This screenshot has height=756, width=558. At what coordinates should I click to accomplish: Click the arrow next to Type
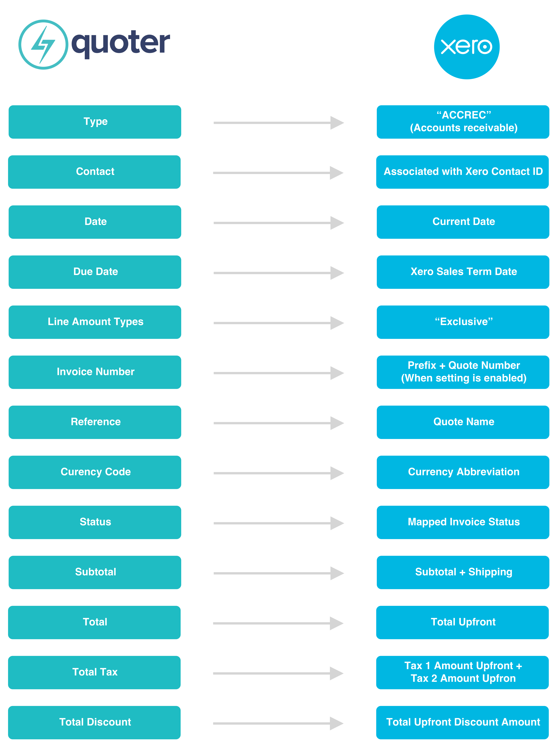[x=279, y=123]
